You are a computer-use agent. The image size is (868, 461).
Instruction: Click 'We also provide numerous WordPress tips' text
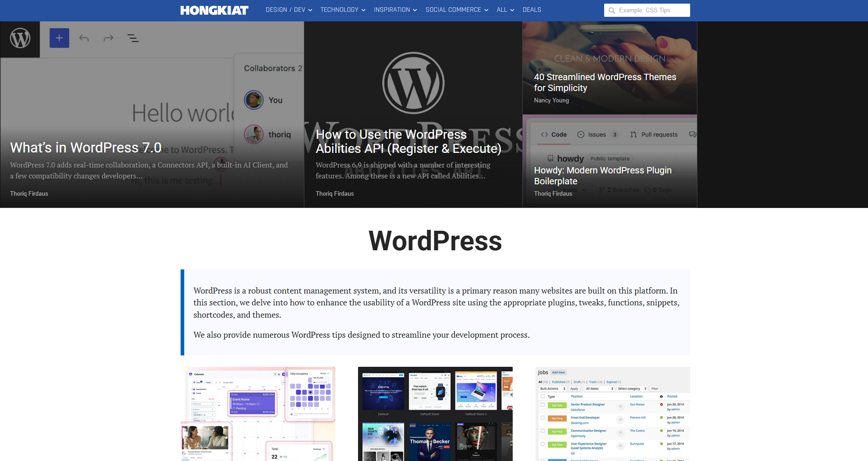click(362, 335)
